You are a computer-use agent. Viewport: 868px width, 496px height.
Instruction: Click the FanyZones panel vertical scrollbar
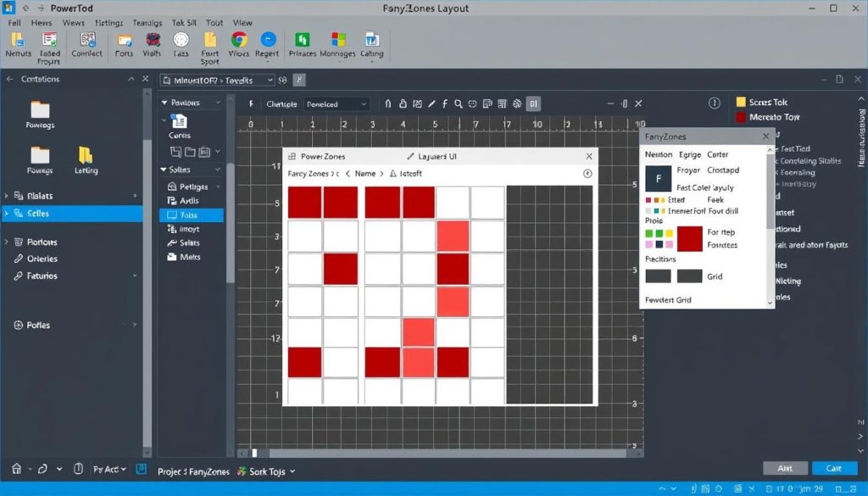pos(770,226)
